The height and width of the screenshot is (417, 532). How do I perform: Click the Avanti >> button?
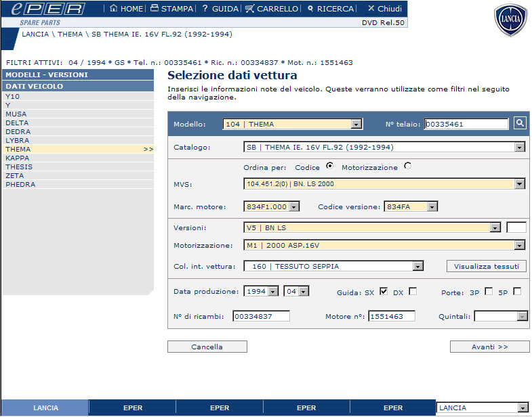click(x=489, y=347)
